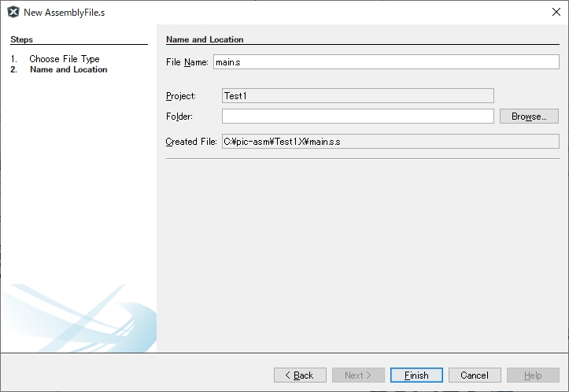Click the disabled Help button
The width and height of the screenshot is (569, 392).
533,375
